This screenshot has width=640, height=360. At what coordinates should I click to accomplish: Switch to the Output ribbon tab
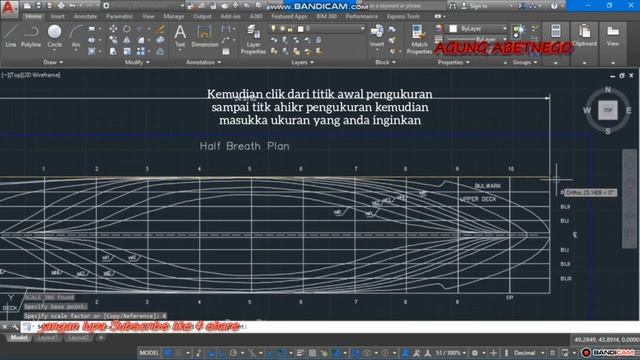202,16
